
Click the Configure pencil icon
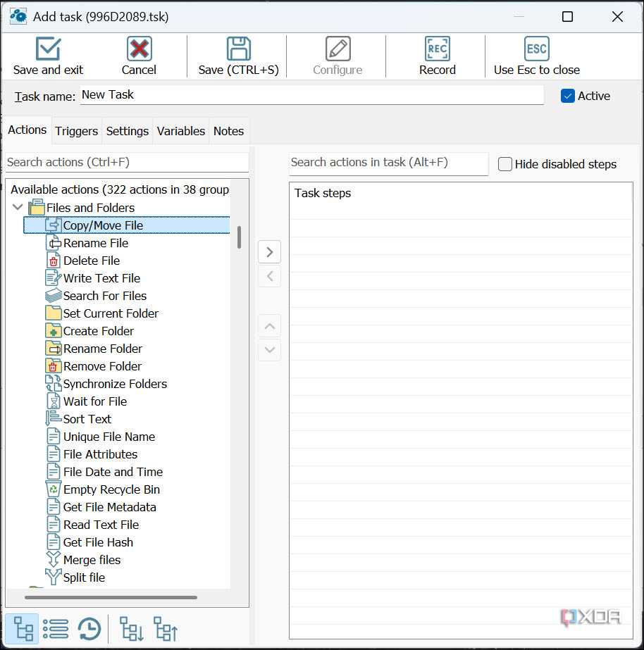point(338,49)
